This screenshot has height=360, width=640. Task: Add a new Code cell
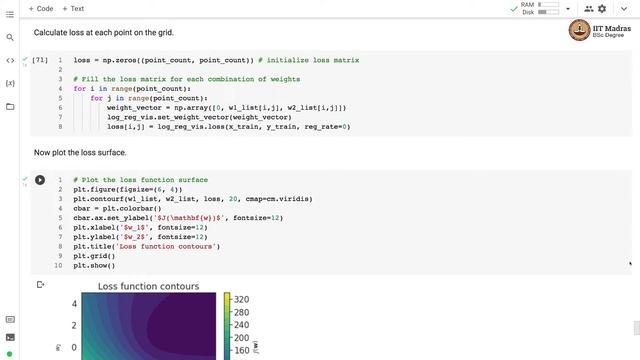click(41, 9)
